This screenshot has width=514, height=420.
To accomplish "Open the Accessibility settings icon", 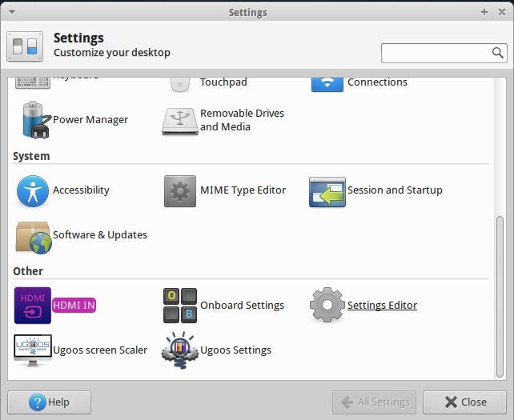I will point(32,190).
